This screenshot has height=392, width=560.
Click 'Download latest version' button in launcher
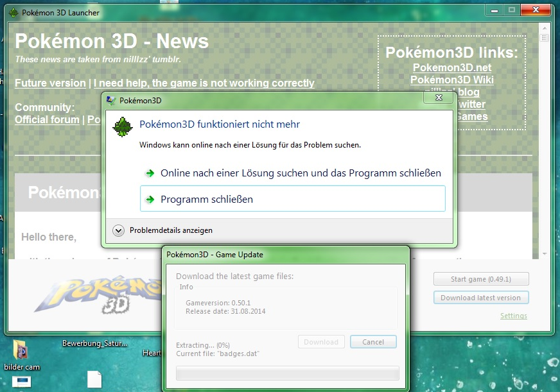(x=481, y=298)
